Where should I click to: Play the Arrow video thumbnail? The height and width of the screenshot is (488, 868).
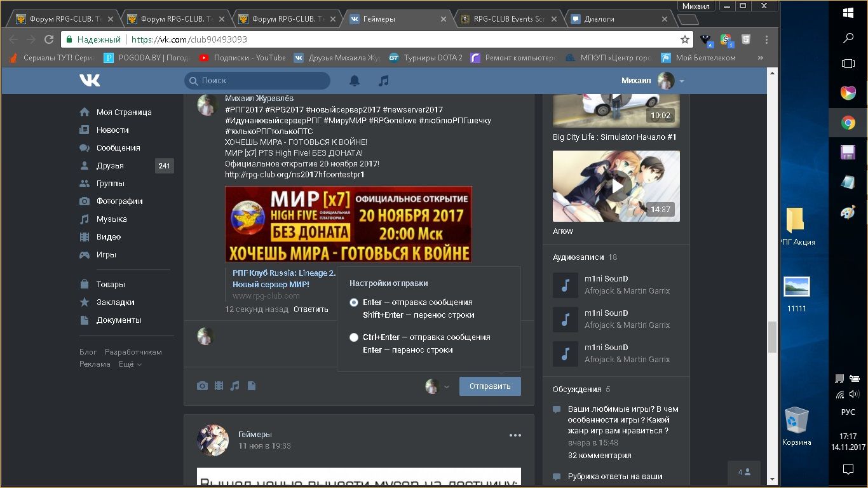coord(616,186)
